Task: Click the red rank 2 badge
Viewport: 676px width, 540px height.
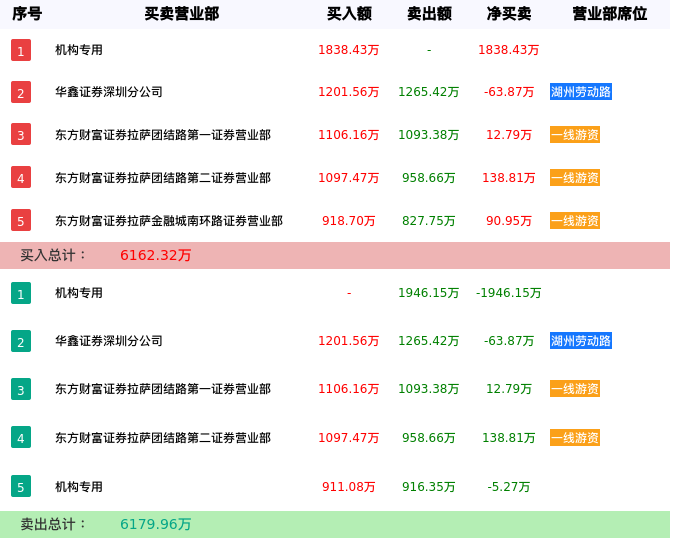Action: (21, 92)
